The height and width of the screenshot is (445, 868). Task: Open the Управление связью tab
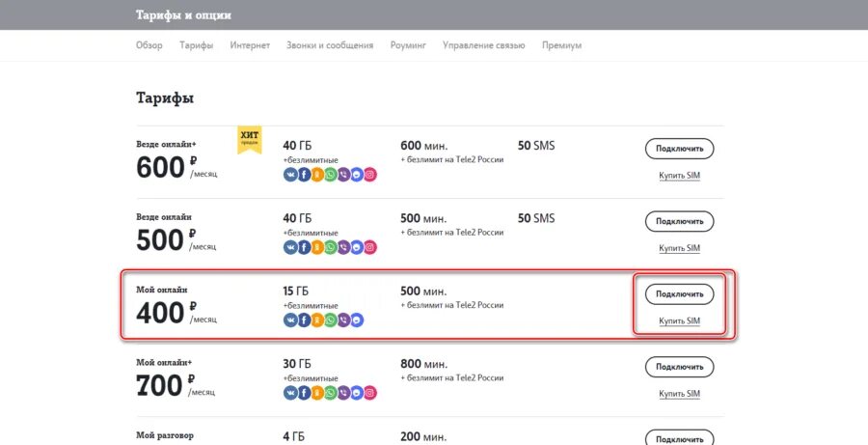click(x=483, y=45)
